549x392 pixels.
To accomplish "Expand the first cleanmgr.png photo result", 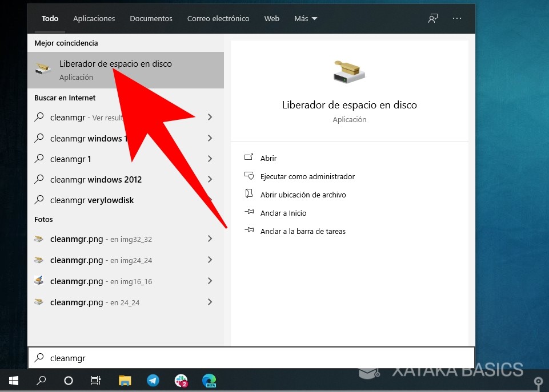I will 210,239.
